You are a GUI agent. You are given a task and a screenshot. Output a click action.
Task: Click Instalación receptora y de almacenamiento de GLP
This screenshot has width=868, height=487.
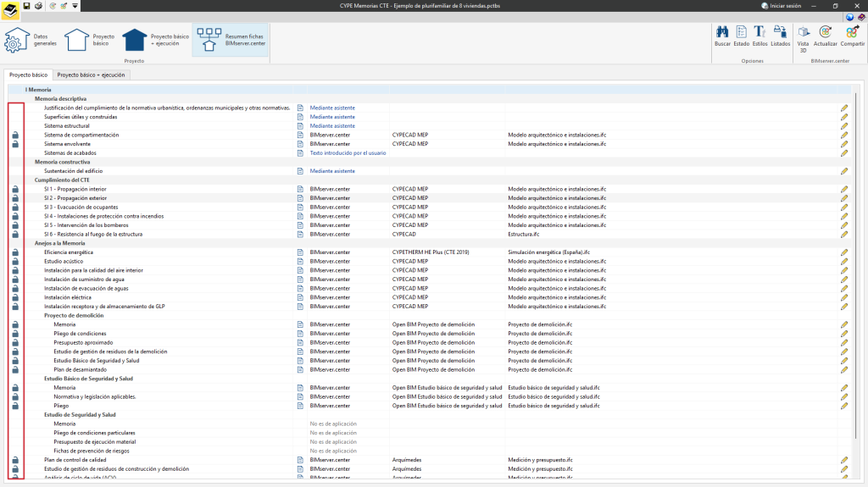click(104, 307)
